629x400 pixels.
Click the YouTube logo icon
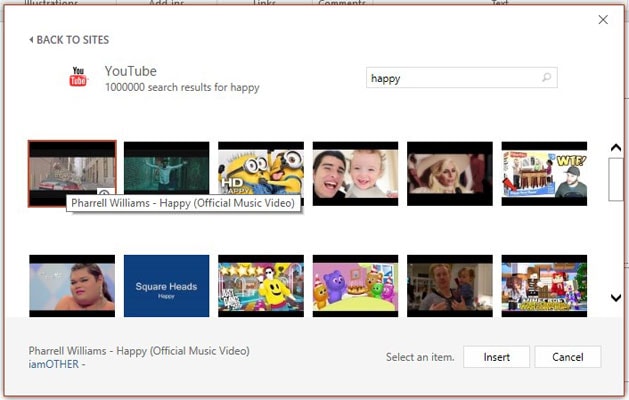point(78,77)
